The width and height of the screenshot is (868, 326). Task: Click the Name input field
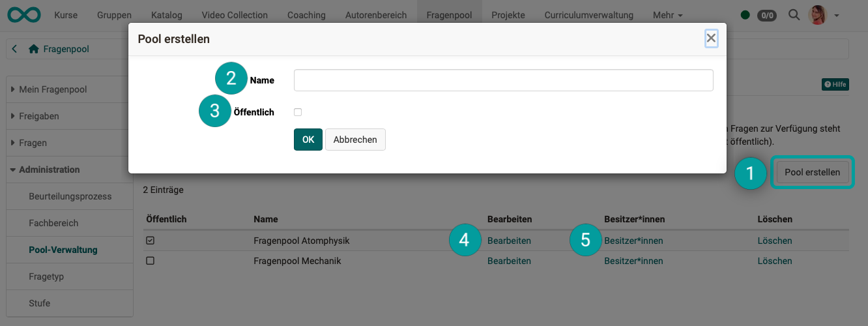(x=504, y=80)
